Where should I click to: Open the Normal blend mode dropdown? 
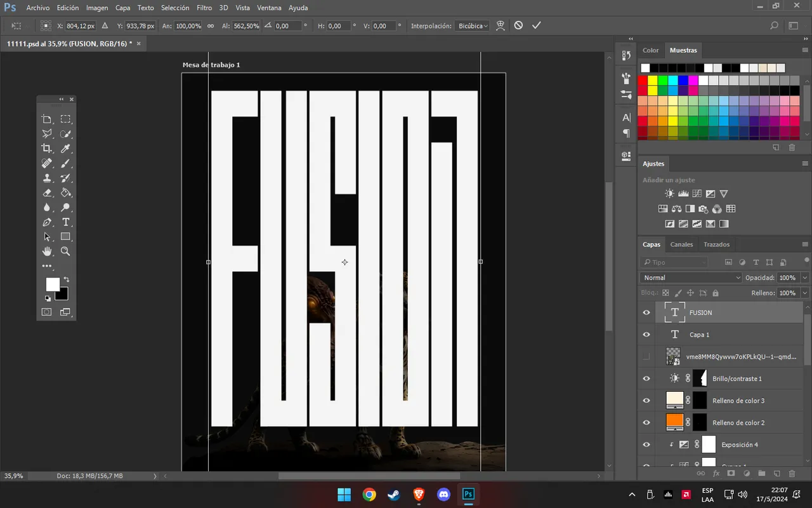(691, 277)
